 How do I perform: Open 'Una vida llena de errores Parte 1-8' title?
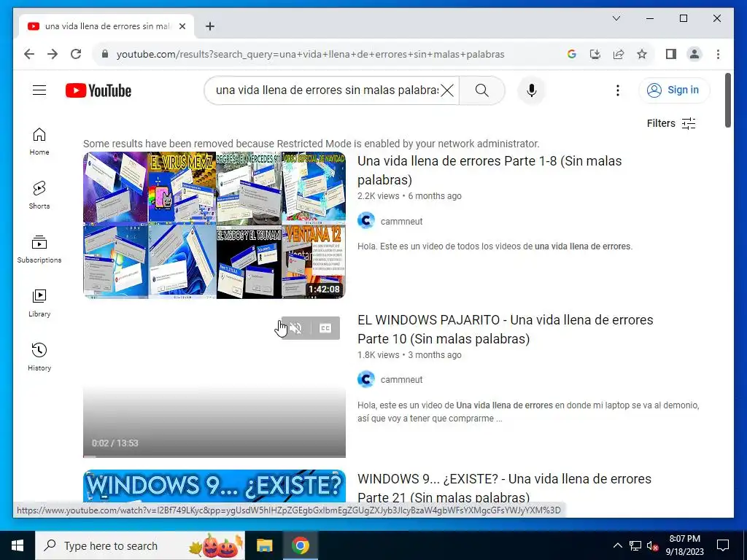(489, 170)
